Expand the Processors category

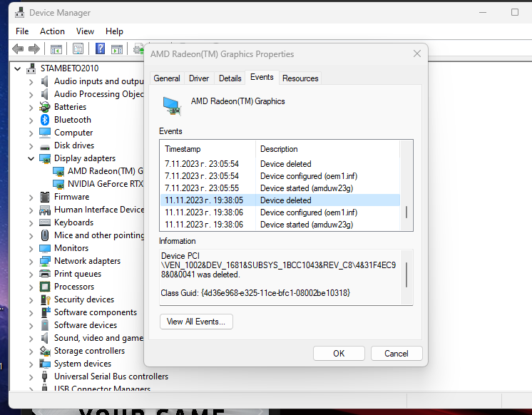[31, 287]
